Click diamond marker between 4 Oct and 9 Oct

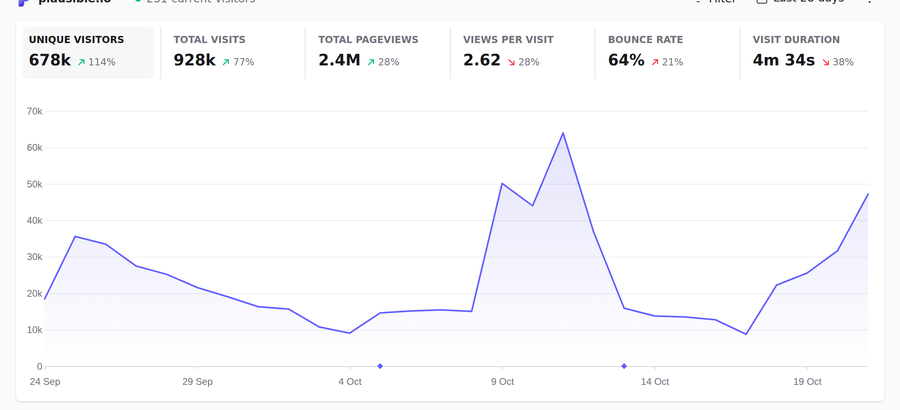point(380,366)
